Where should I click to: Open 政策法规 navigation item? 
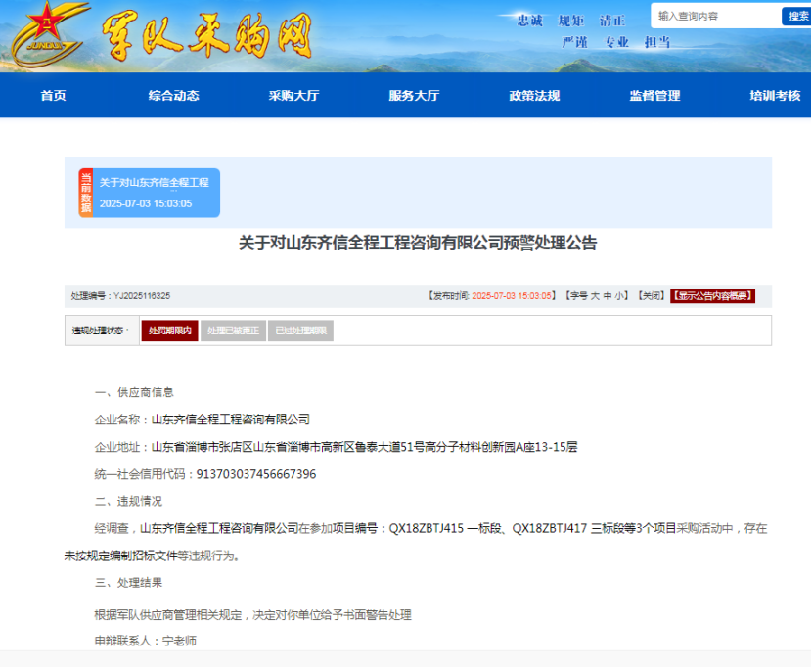pos(534,96)
